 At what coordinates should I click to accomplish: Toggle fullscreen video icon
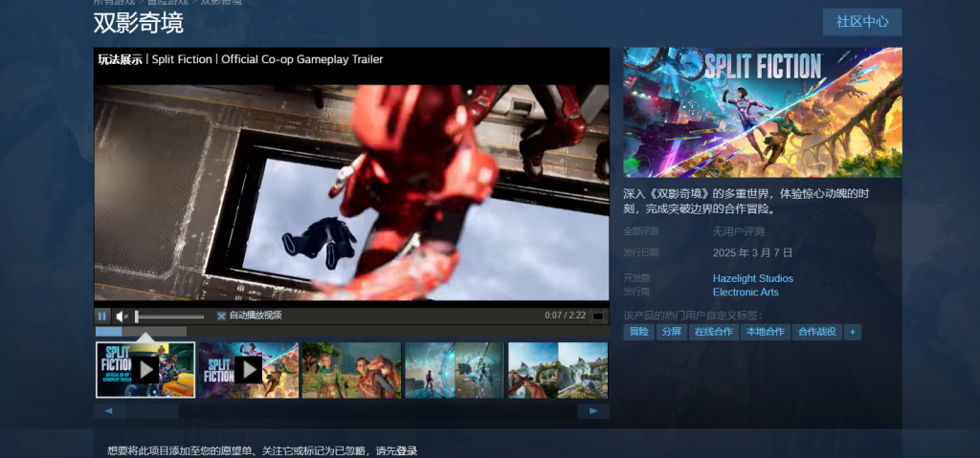[x=598, y=316]
